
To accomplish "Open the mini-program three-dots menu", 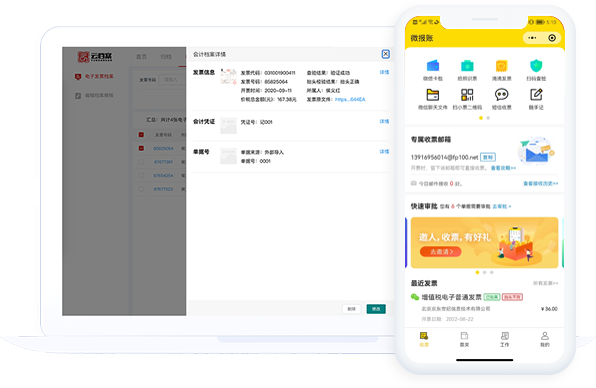I will coord(532,38).
